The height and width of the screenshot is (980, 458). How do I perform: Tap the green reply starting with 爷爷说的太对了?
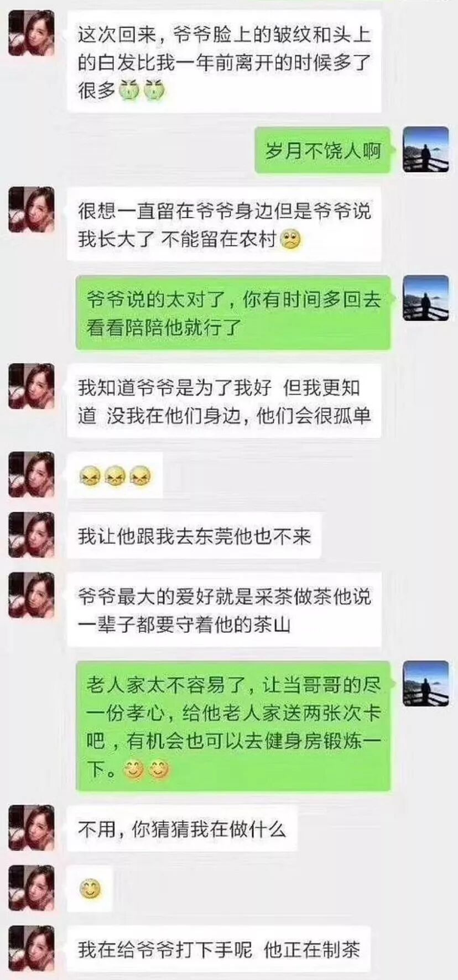coord(233,313)
